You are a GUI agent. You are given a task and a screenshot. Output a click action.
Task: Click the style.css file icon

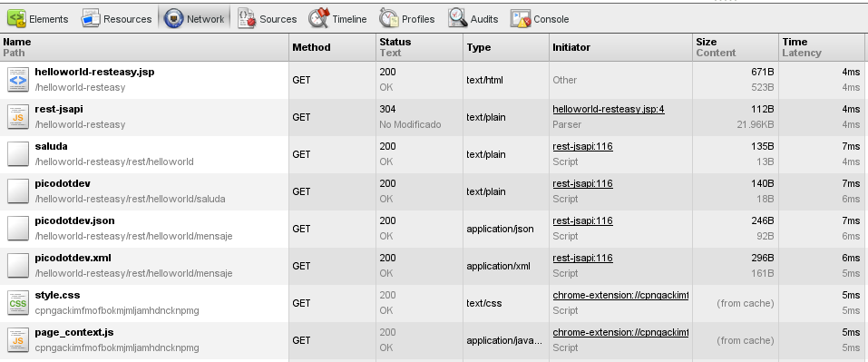18,303
